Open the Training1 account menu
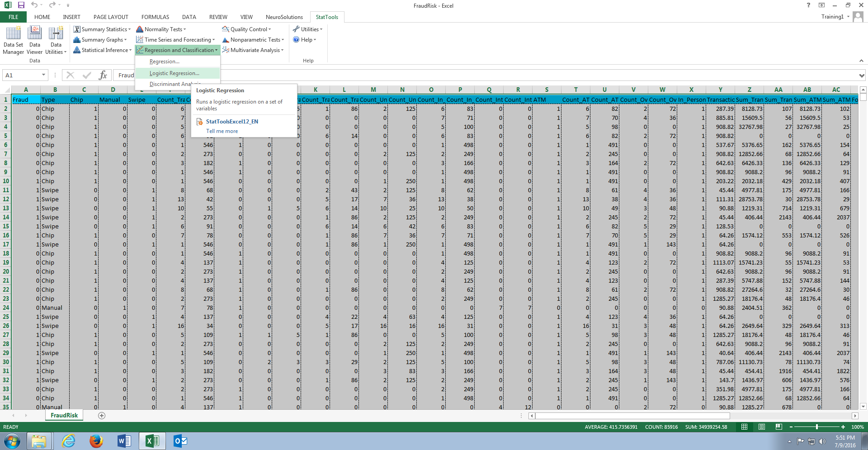 click(835, 17)
